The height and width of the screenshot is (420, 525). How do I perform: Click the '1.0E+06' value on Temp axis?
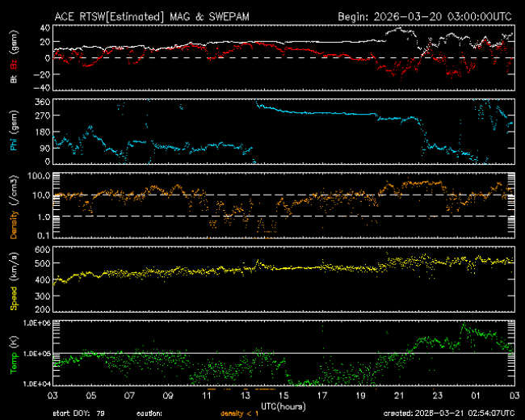[37, 322]
